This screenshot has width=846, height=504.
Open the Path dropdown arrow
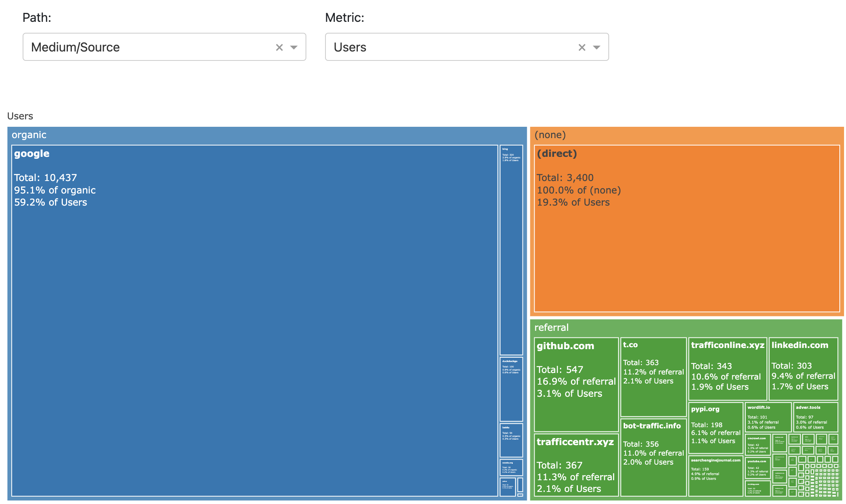tap(294, 48)
